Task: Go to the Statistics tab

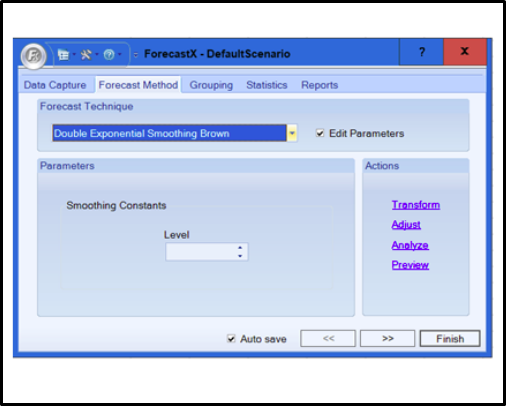Action: 267,85
